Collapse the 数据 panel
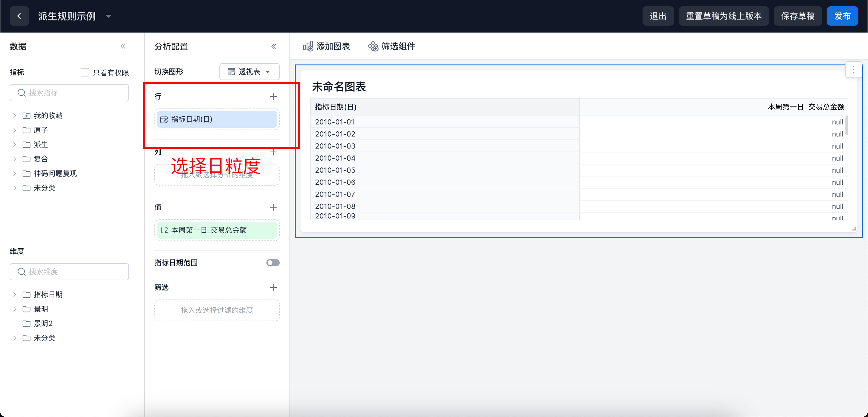 (123, 46)
